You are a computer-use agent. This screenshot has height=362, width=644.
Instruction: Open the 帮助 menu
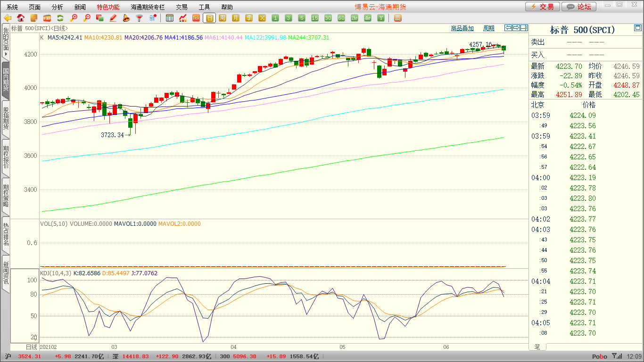(227, 7)
